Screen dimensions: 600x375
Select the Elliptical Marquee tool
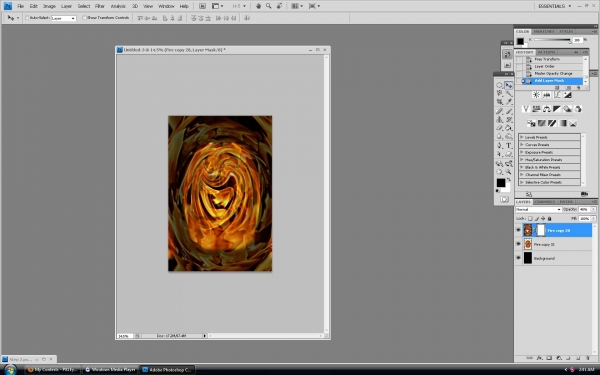pos(499,85)
